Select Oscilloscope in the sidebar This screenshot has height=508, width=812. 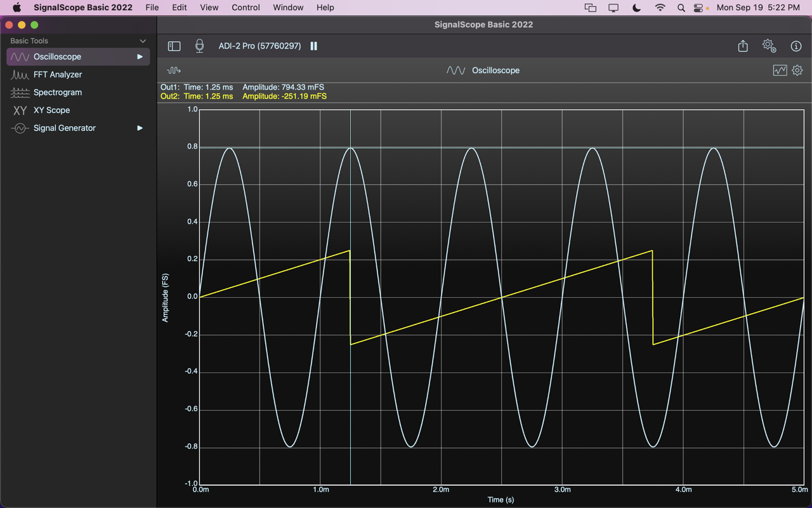tap(78, 57)
